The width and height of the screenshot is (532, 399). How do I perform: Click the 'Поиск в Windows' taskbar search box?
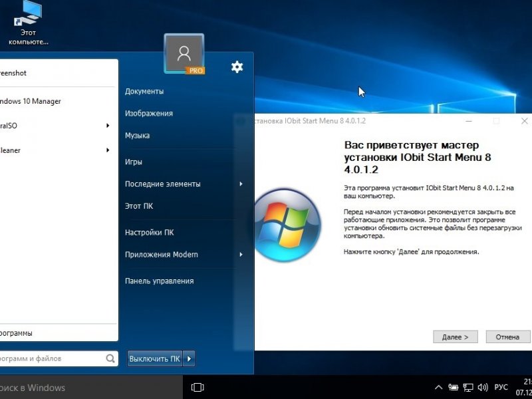coord(91,388)
